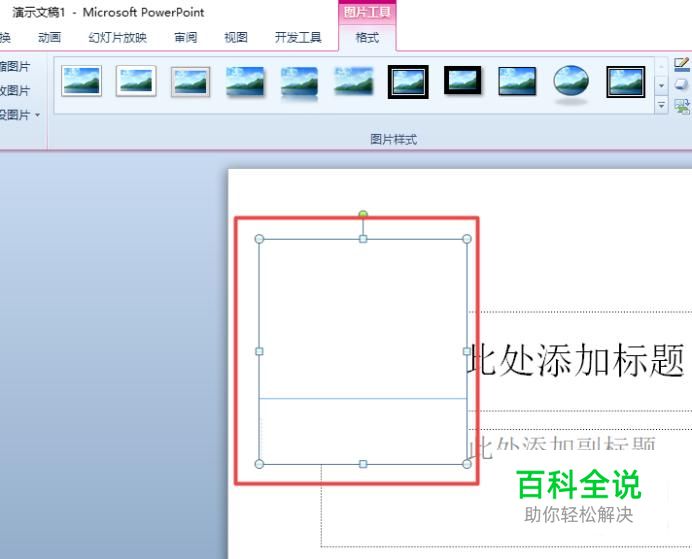
Task: Switch to the 格式 tab
Action: 367,38
